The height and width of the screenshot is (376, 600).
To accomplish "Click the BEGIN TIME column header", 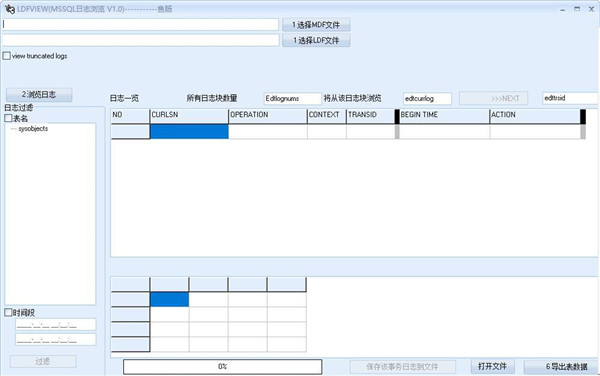I will pyautogui.click(x=444, y=116).
